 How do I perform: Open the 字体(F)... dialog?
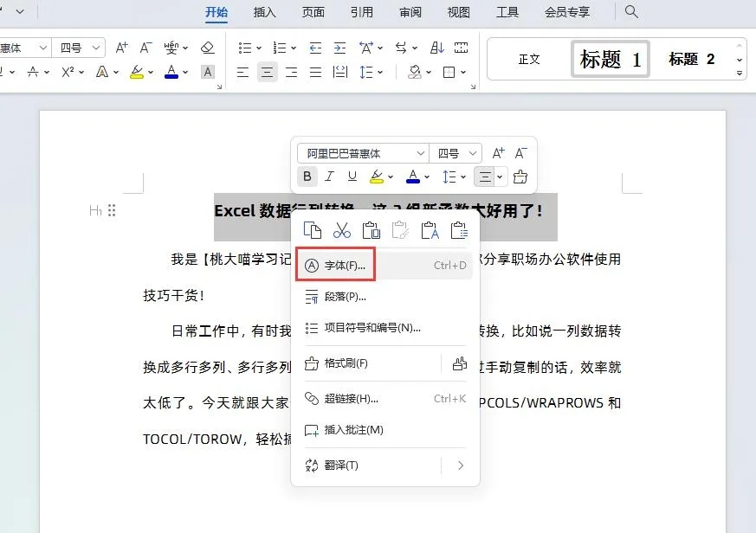click(x=384, y=265)
